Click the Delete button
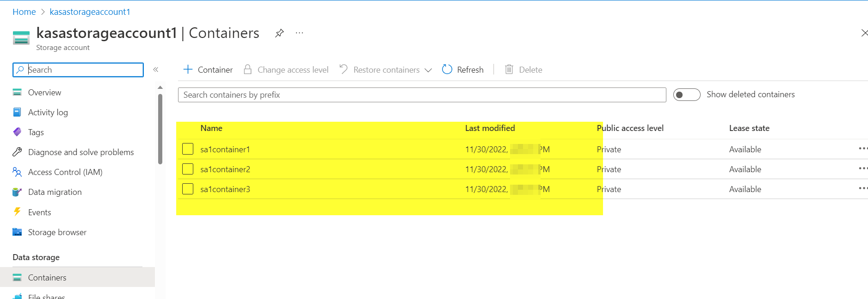This screenshot has width=868, height=299. (x=523, y=69)
